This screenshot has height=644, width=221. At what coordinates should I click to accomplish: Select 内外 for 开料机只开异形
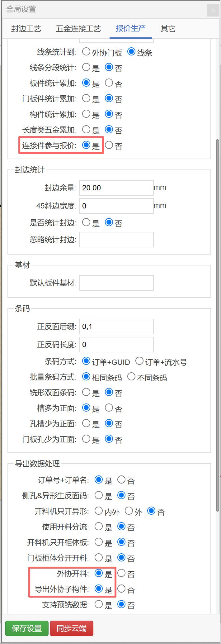pos(98,511)
